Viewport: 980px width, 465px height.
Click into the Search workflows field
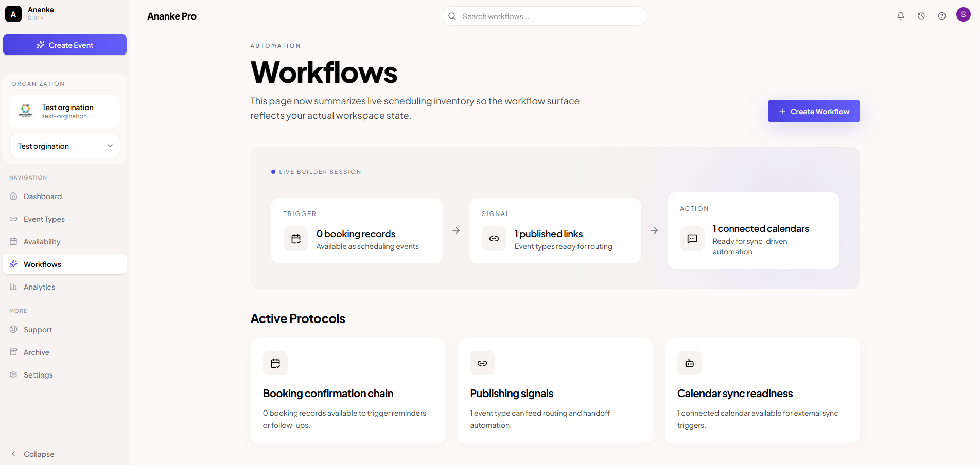tap(545, 16)
